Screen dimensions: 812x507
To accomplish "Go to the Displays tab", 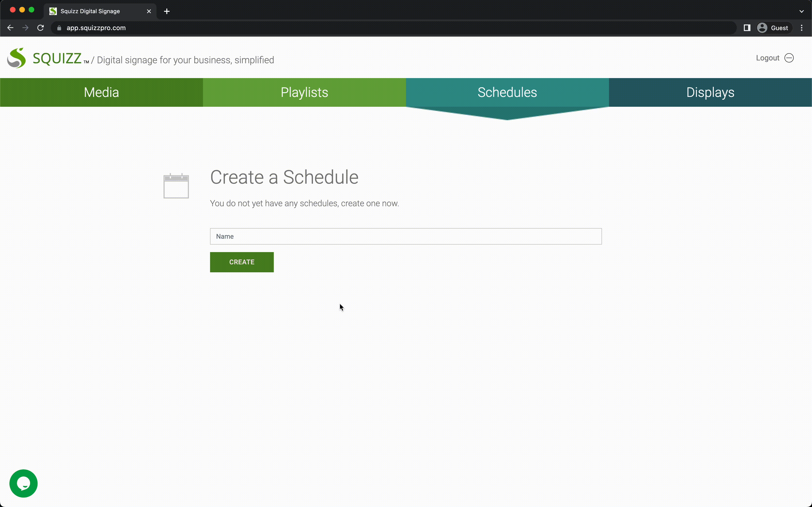I will tap(710, 92).
